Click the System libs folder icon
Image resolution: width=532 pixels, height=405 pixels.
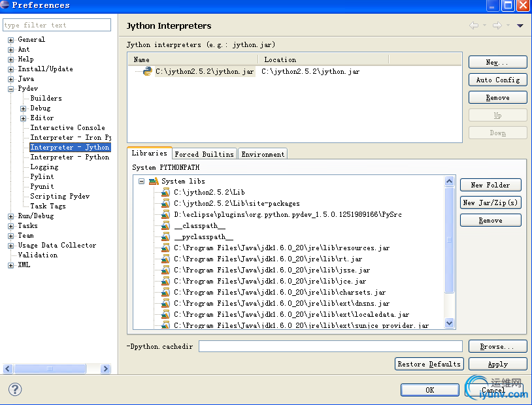click(154, 181)
